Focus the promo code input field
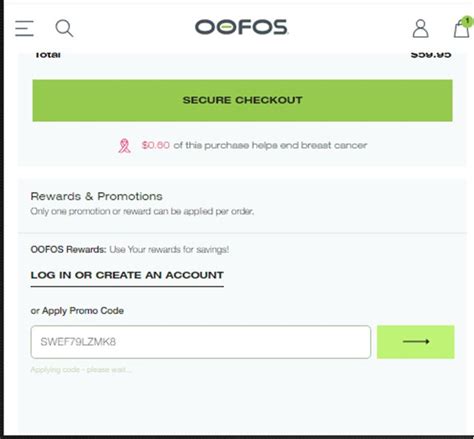 click(201, 342)
